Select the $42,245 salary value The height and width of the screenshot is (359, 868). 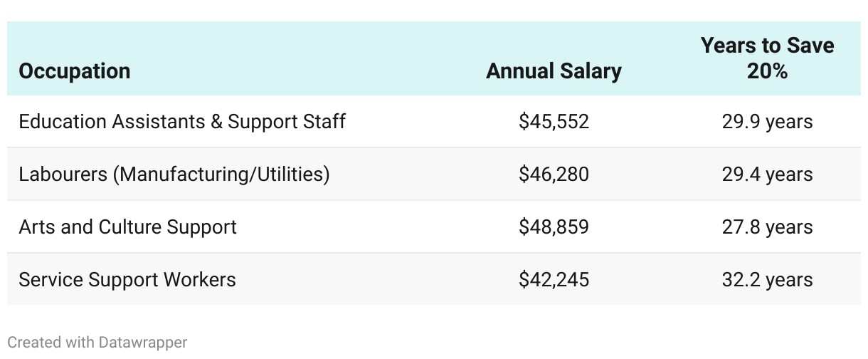tap(554, 279)
